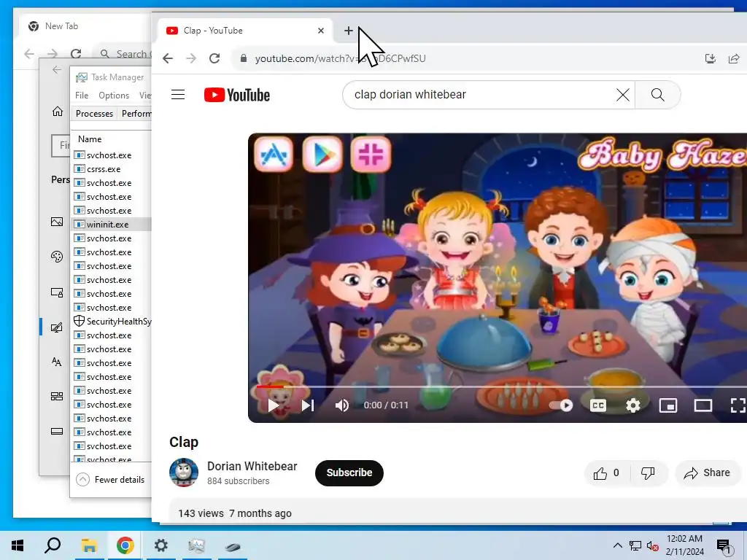
Task: Open File Explorer from the taskbar
Action: coord(89,545)
